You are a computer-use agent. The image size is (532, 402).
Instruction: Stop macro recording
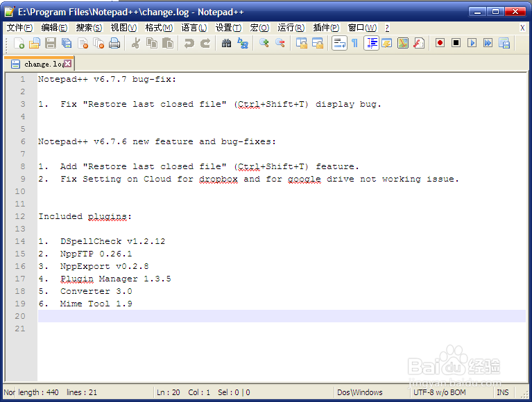coord(456,43)
